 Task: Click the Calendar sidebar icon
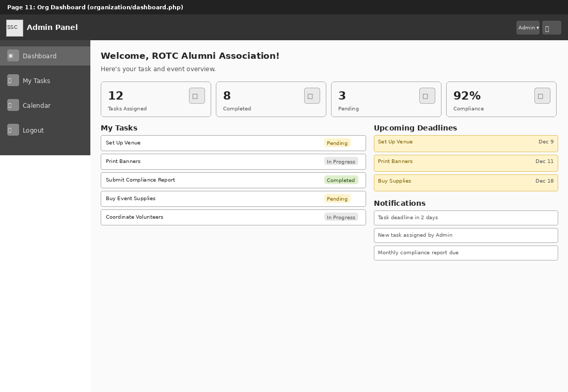point(13,105)
